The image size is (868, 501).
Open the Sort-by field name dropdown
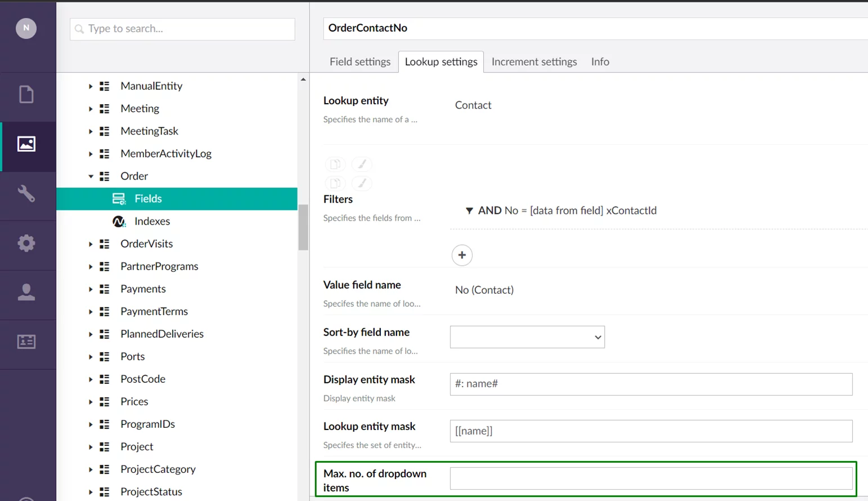click(x=527, y=337)
